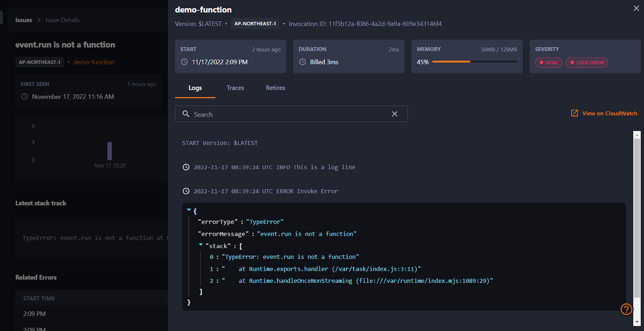This screenshot has width=644, height=331.
Task: Clear the log search with X icon
Action: point(394,114)
